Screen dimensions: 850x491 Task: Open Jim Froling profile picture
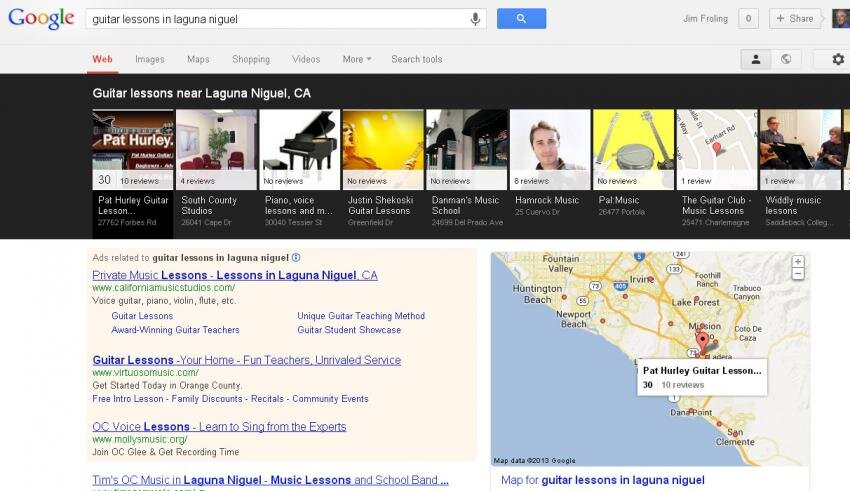[x=841, y=18]
